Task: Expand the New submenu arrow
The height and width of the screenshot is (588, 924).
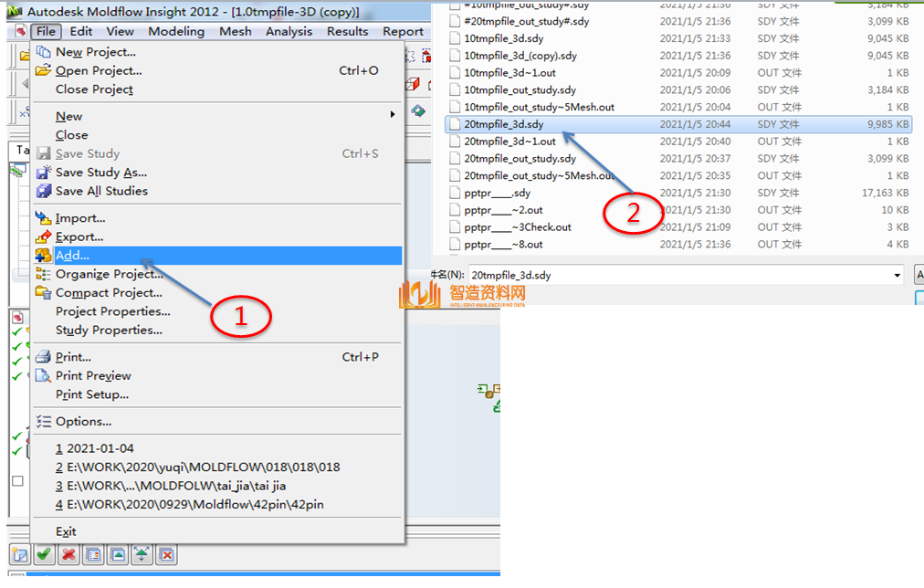Action: pos(393,115)
